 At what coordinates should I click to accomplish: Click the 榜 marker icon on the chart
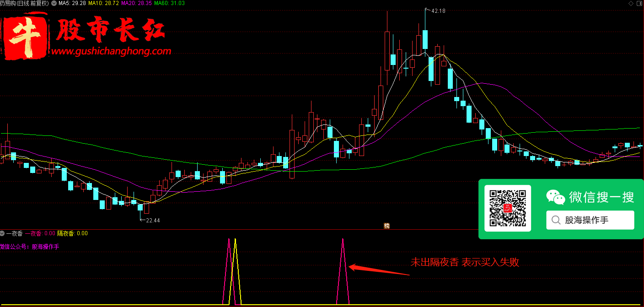tap(386, 226)
